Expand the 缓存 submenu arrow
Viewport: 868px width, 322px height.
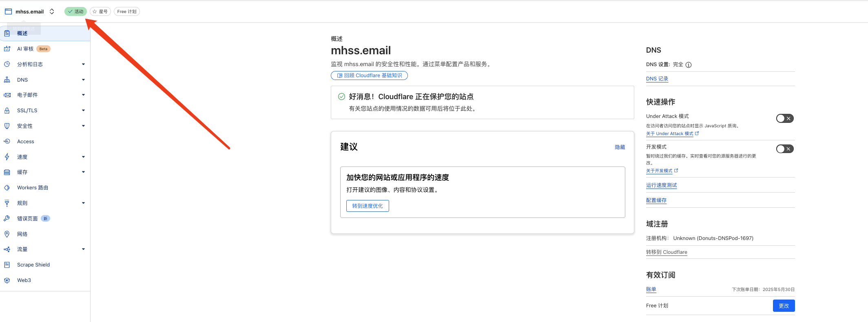(83, 172)
